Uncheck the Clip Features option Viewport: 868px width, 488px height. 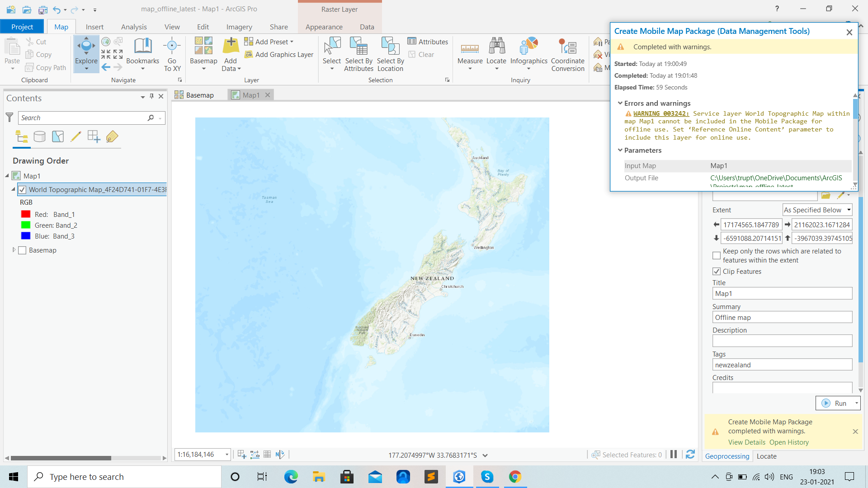point(717,272)
